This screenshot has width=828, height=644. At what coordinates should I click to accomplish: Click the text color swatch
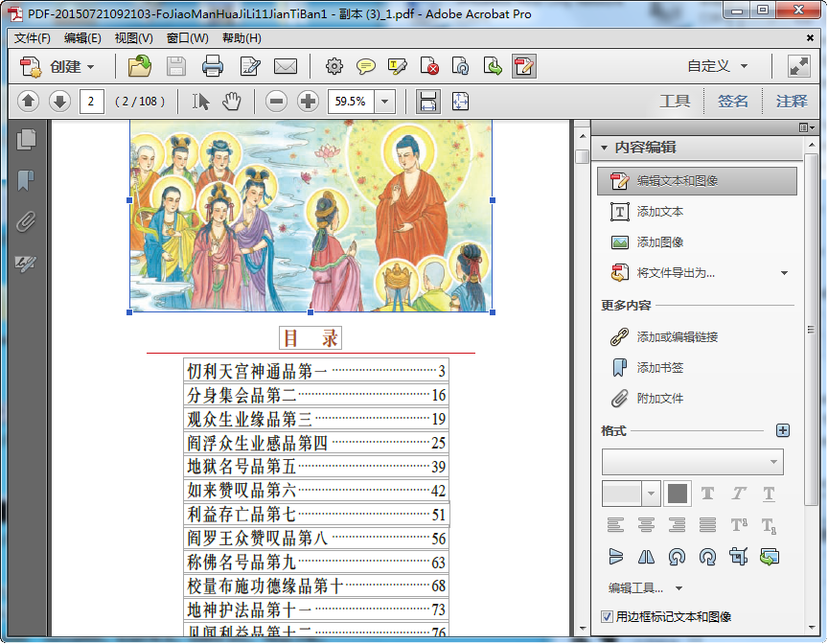677,493
